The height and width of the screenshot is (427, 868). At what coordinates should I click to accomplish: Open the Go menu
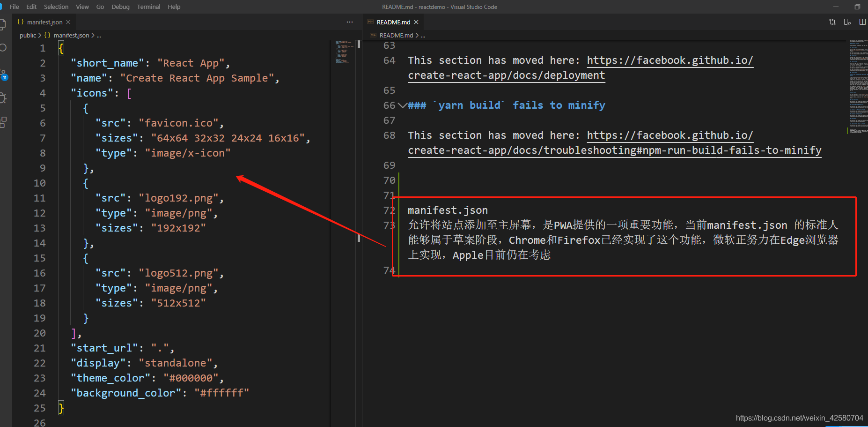[x=100, y=7]
